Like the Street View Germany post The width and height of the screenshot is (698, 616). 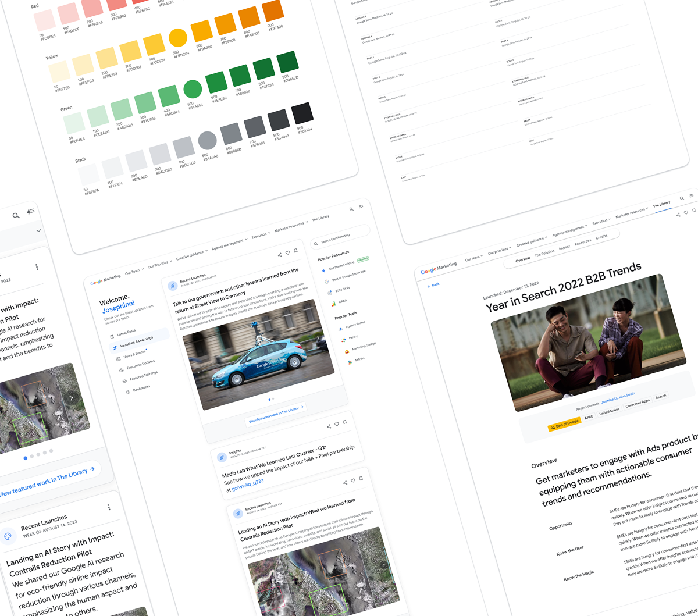coord(288,253)
